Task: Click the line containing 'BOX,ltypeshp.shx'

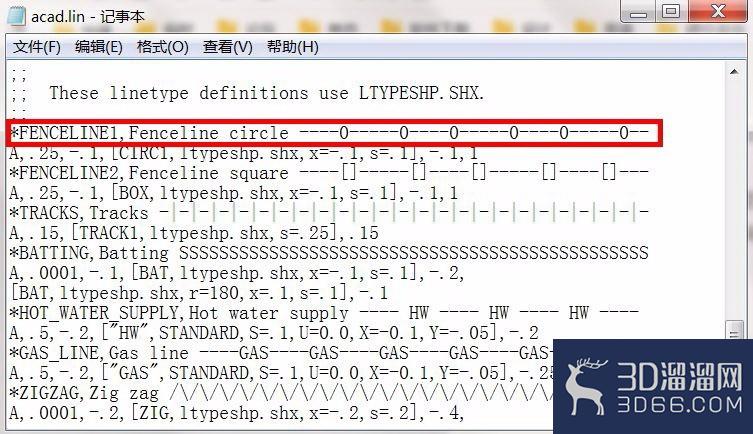Action: point(233,193)
